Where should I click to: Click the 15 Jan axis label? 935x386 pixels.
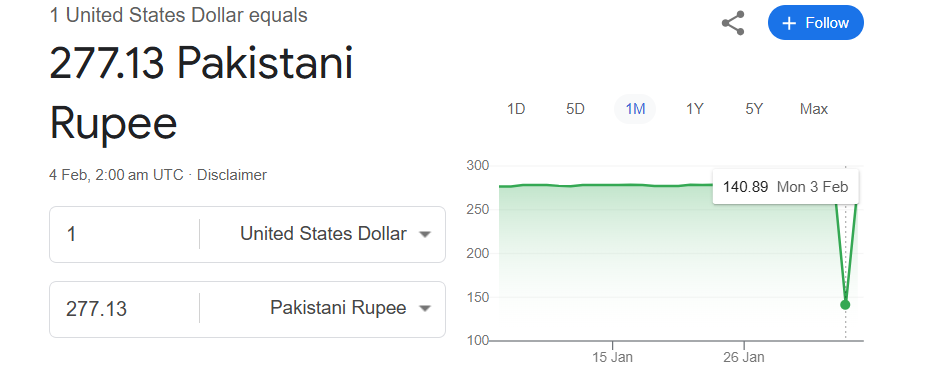click(612, 357)
